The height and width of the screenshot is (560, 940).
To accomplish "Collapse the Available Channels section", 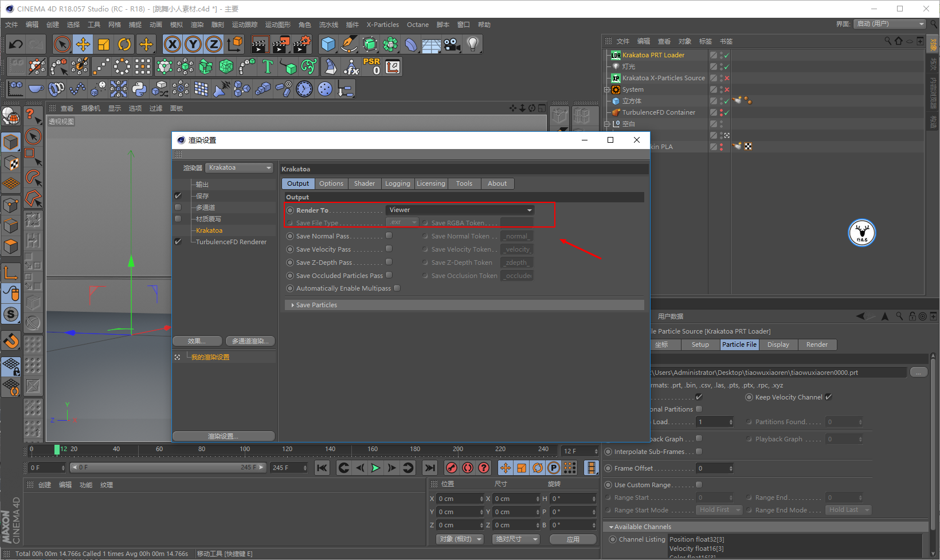I will point(611,527).
